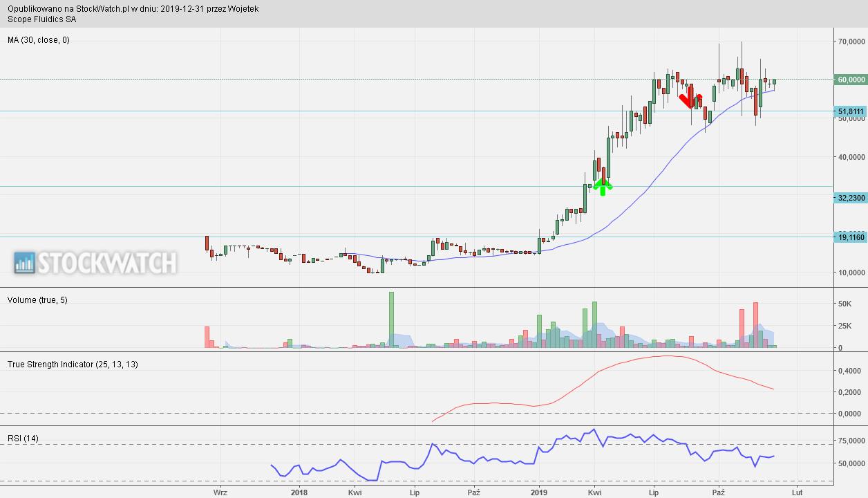Click the tallest green volume bar in 2018
The image size is (868, 498).
click(391, 320)
